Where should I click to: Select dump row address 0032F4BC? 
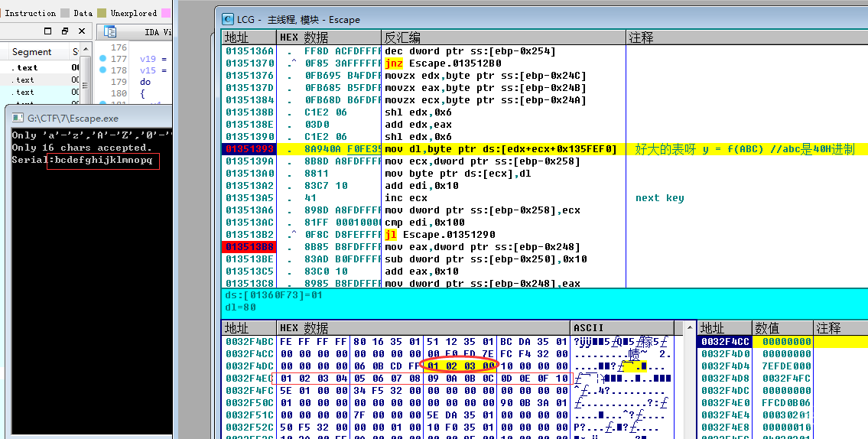click(x=249, y=342)
